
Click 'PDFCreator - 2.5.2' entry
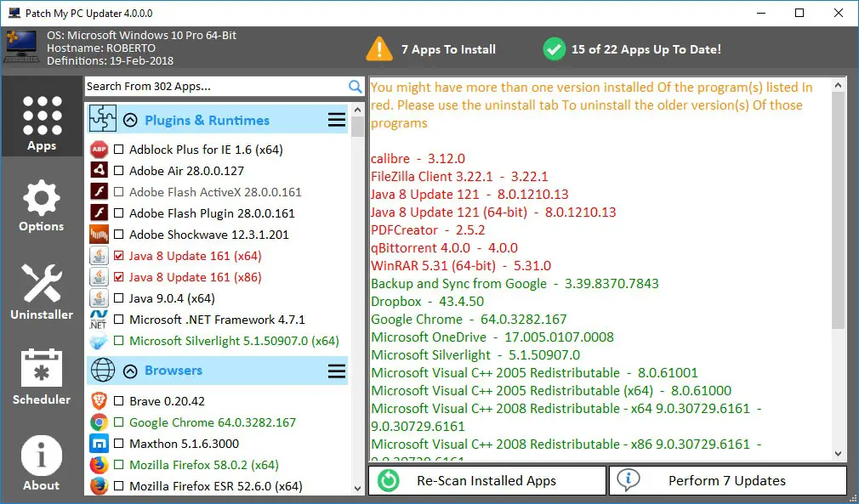click(428, 229)
